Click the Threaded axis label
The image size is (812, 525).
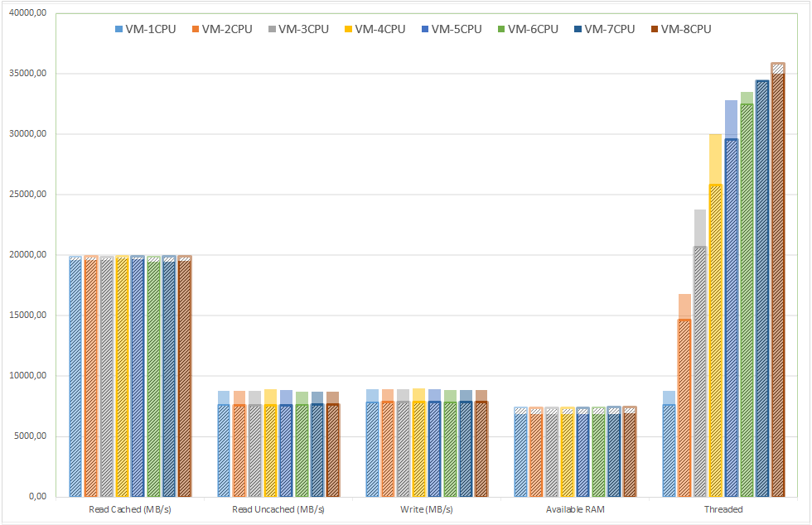click(723, 509)
